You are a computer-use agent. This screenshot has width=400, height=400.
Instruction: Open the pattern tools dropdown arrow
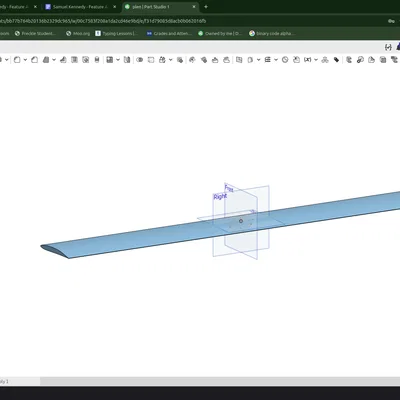point(118,60)
